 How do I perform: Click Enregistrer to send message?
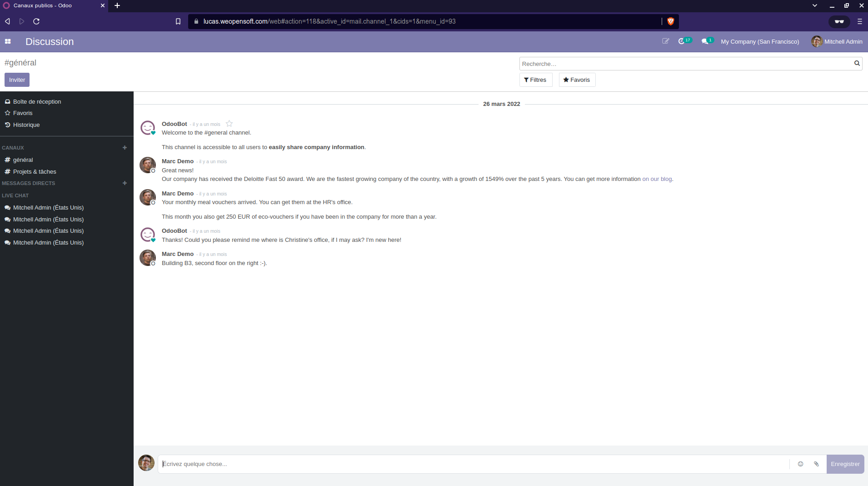click(845, 464)
